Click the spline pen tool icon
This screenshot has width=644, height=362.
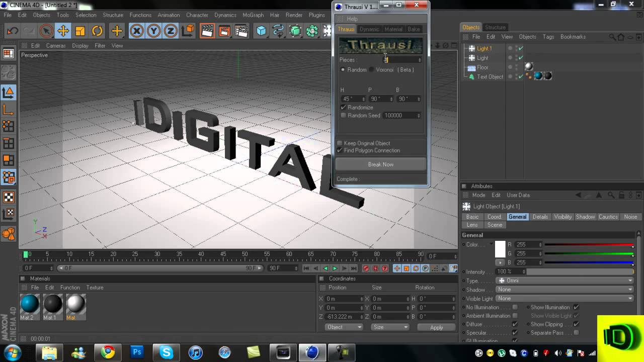pos(278,31)
